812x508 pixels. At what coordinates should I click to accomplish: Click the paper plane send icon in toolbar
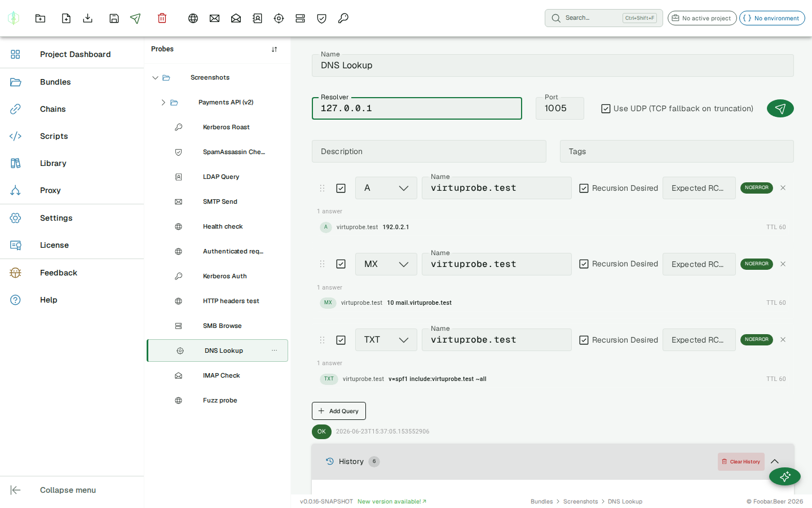[x=135, y=18]
